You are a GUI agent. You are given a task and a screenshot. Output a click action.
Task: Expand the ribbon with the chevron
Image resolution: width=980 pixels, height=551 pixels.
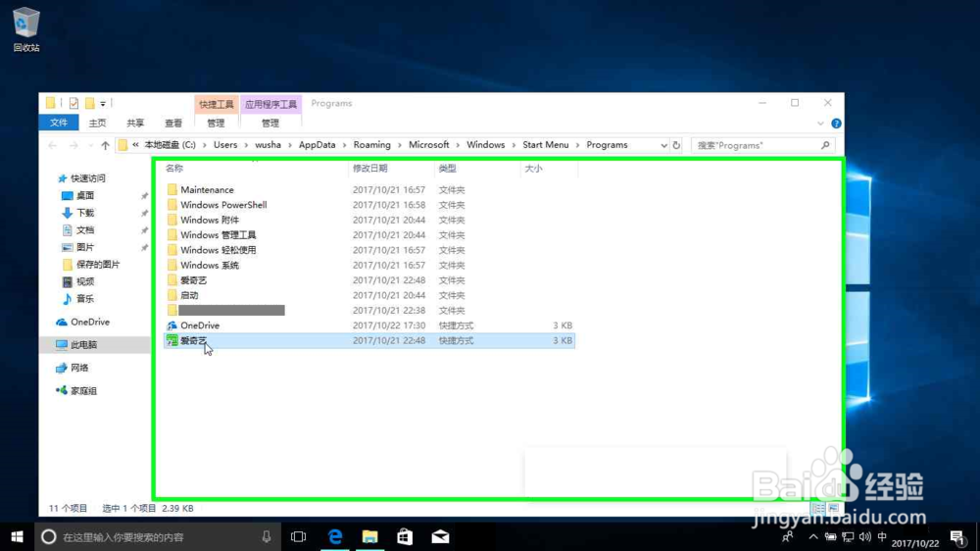click(x=820, y=124)
